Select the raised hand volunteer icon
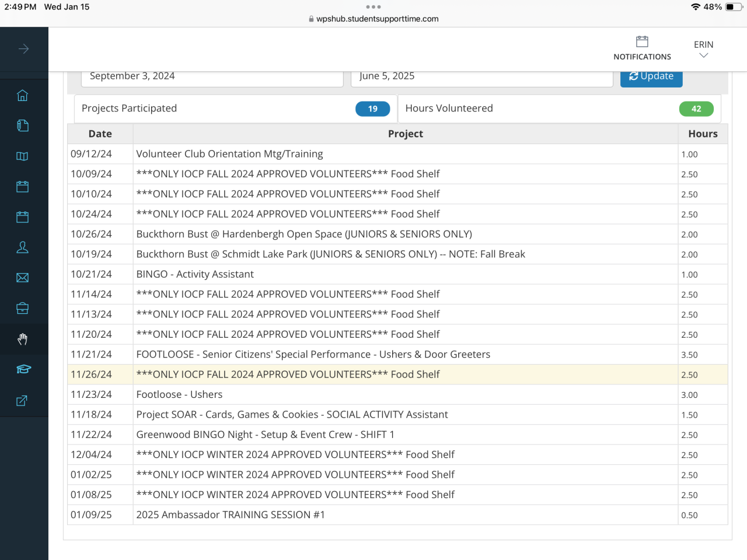The height and width of the screenshot is (560, 747). [23, 339]
